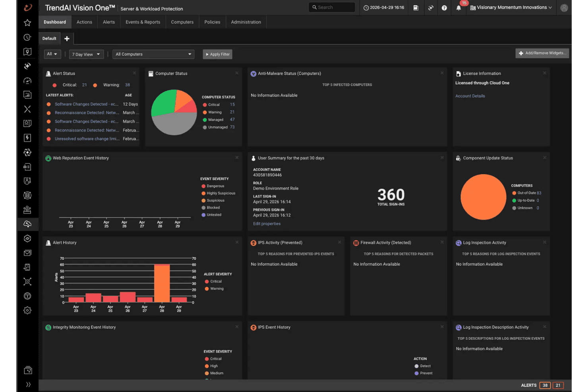The height and width of the screenshot is (392, 588).
Task: Click the 38 warning count in status bar
Action: [x=545, y=385]
